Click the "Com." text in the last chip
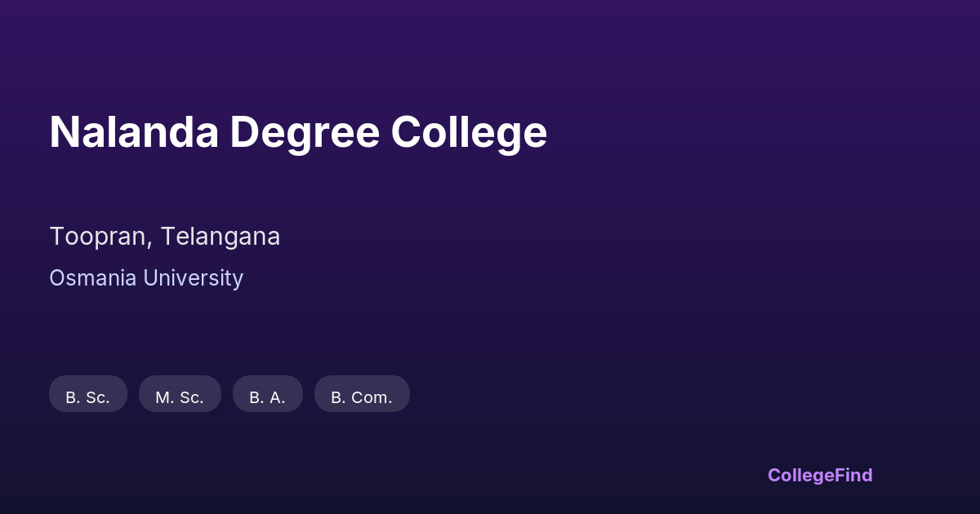The image size is (980, 514). click(372, 397)
